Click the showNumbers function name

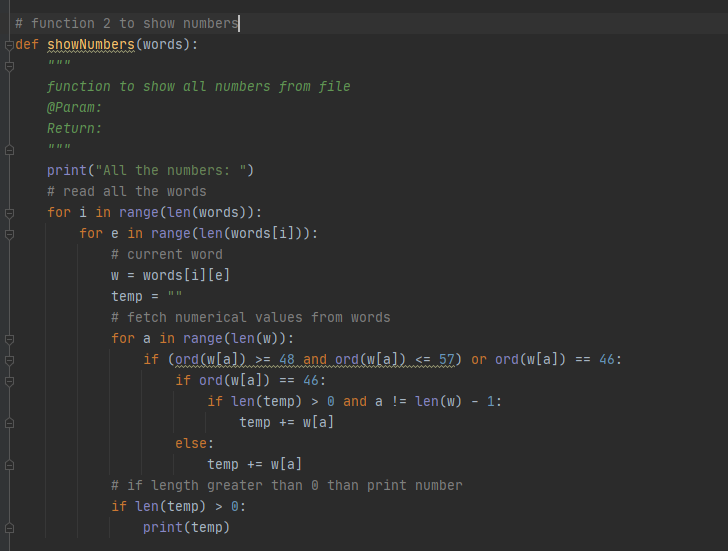[x=91, y=45]
